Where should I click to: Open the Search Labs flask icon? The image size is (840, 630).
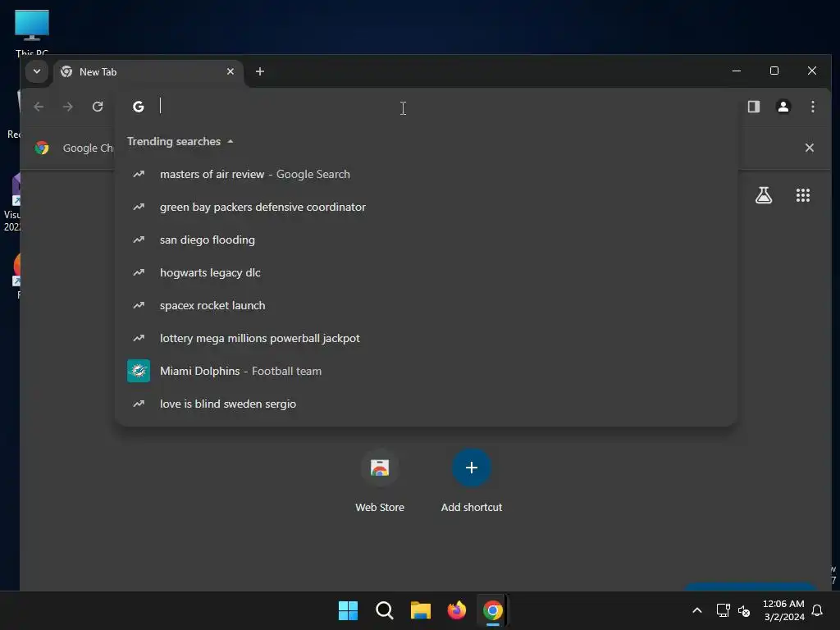[764, 195]
